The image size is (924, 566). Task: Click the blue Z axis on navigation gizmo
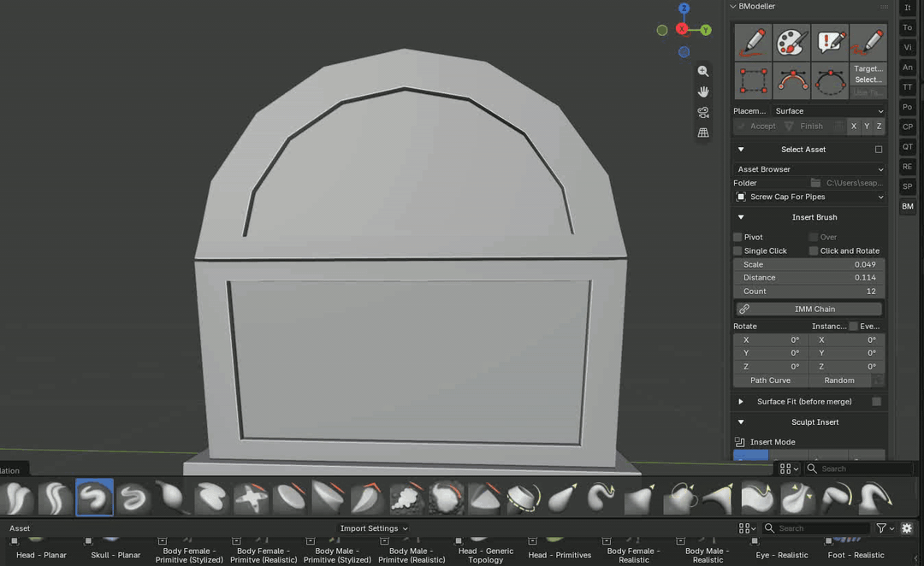point(684,9)
